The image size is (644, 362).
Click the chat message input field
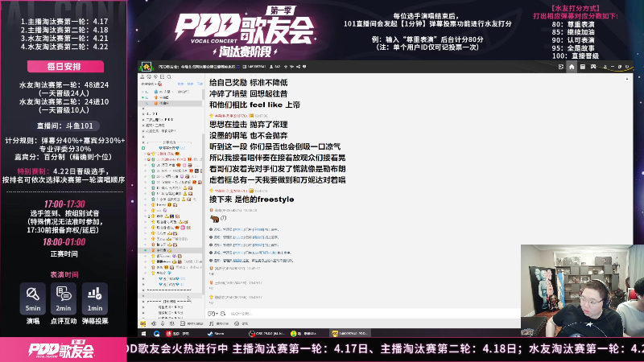coord(374,314)
